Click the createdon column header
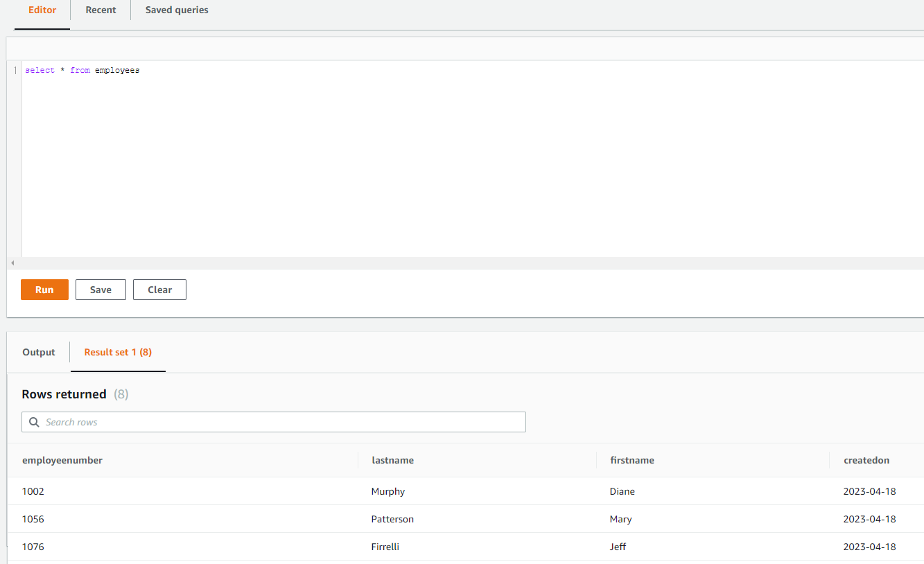 click(x=866, y=460)
